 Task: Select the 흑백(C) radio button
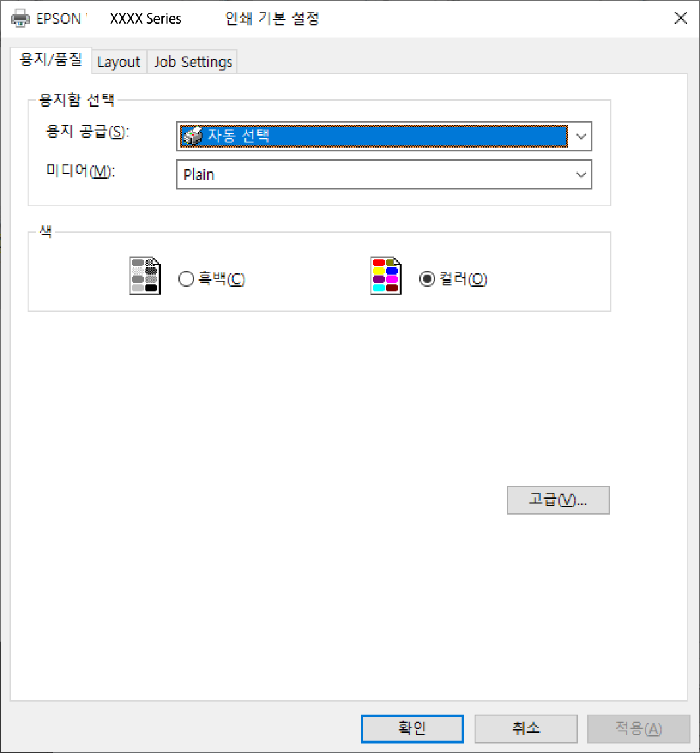pos(186,279)
